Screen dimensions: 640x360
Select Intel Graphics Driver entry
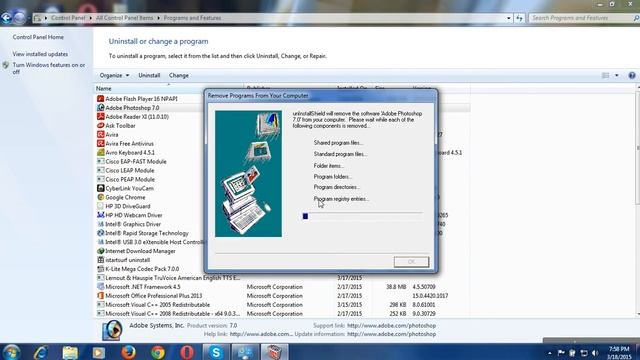pyautogui.click(x=133, y=224)
